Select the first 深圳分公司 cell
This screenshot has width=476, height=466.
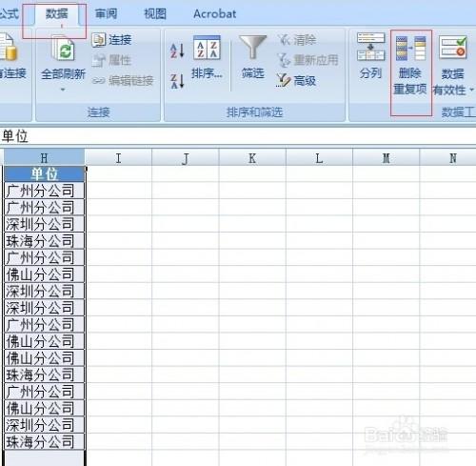click(x=45, y=224)
